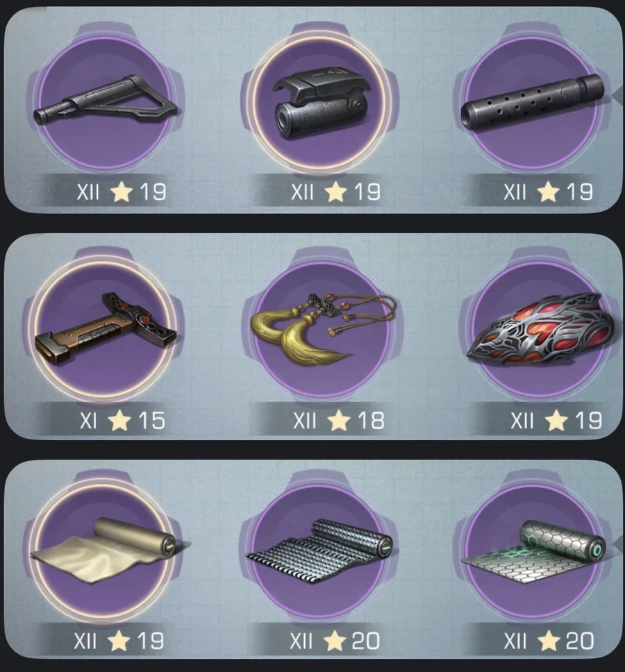625x672 pixels.
Task: Click XII star 20 label under chainmail roll
Action: coord(334,641)
